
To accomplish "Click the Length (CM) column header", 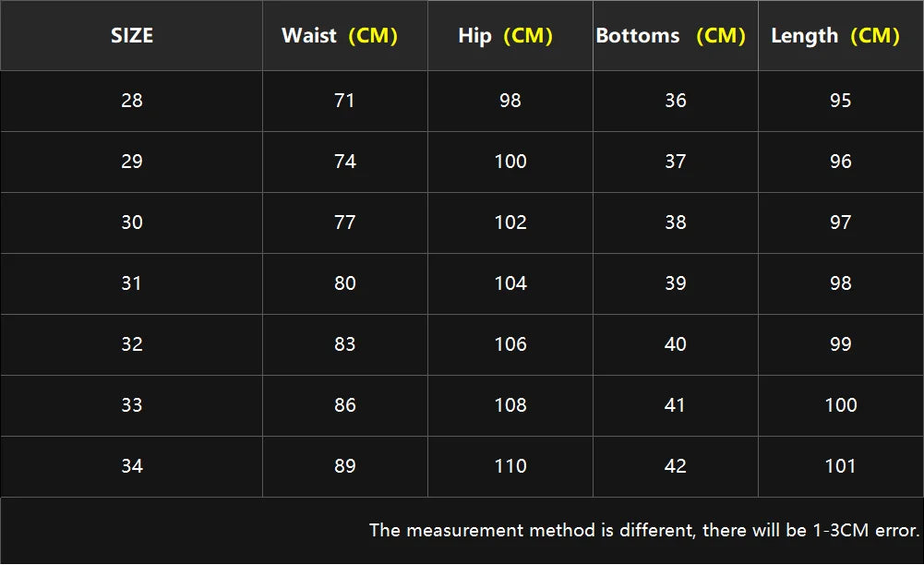I will [x=835, y=36].
